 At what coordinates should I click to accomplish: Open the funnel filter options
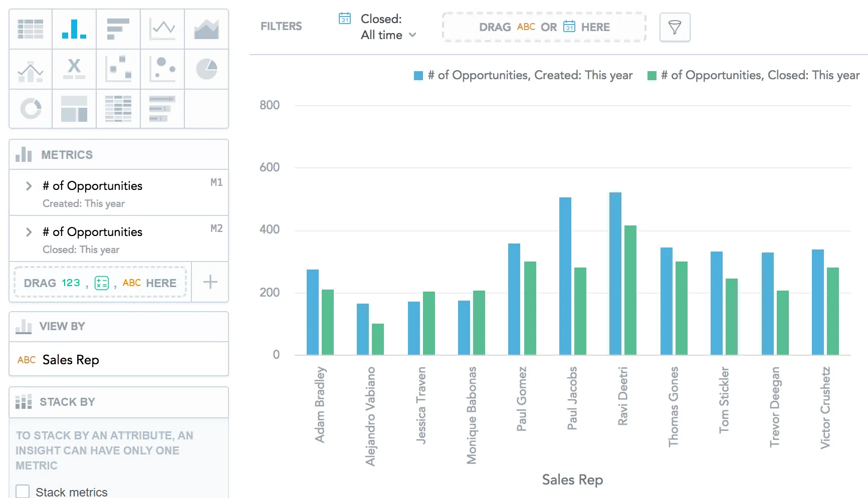(675, 27)
